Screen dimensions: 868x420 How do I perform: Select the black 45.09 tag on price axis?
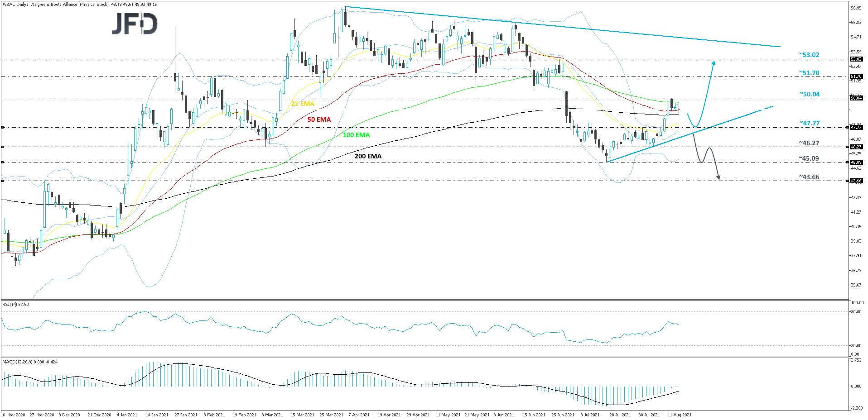[x=856, y=162]
